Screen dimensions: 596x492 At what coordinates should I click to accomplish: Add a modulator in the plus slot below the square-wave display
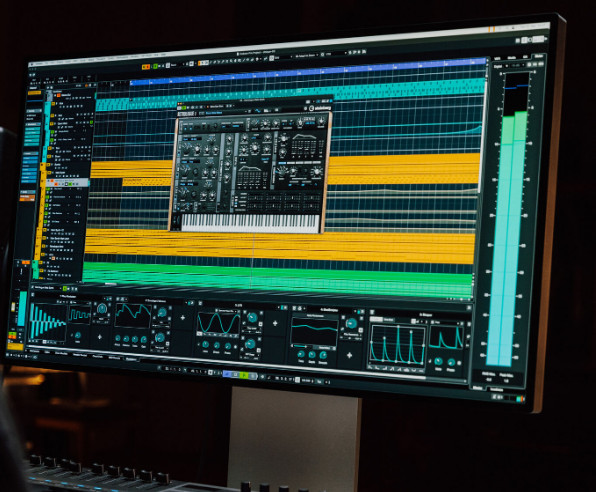pos(100,337)
